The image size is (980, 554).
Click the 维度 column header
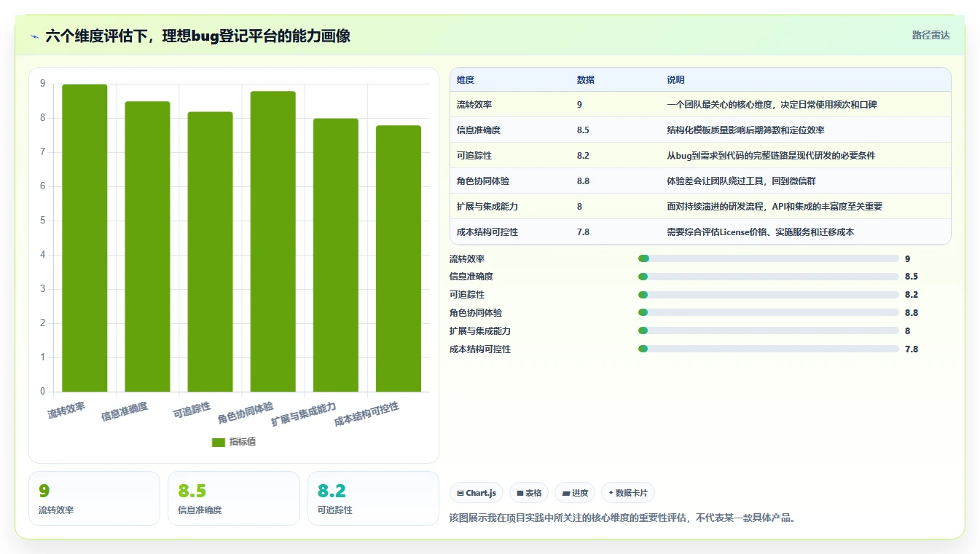pos(466,80)
